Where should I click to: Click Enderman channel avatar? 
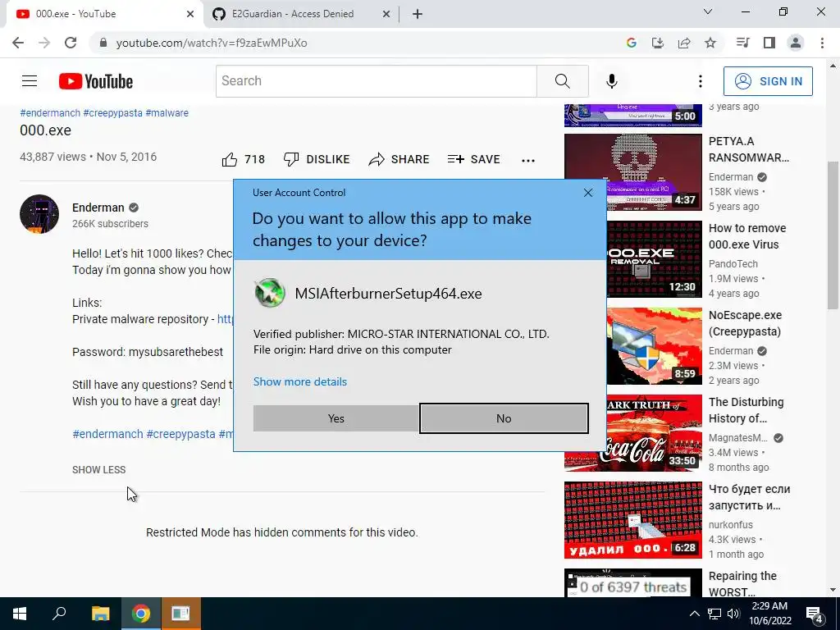tap(39, 214)
